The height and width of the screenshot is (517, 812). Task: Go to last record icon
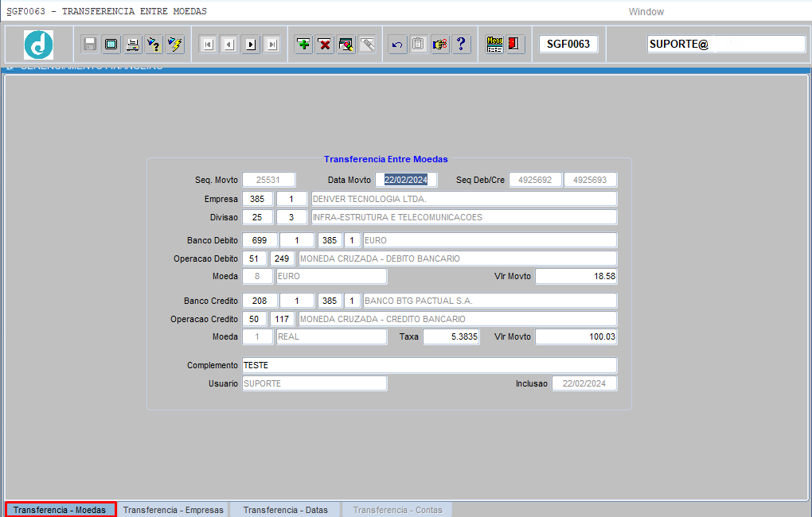coord(272,45)
